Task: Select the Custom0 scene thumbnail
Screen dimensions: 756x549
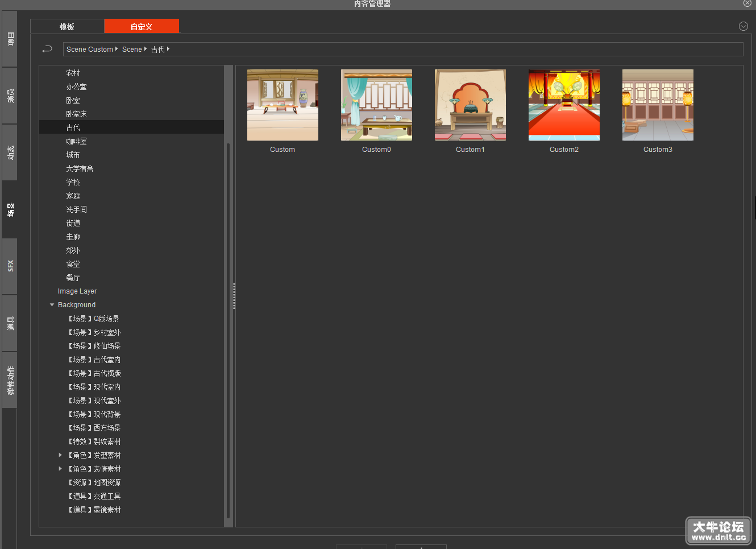Action: coord(376,105)
